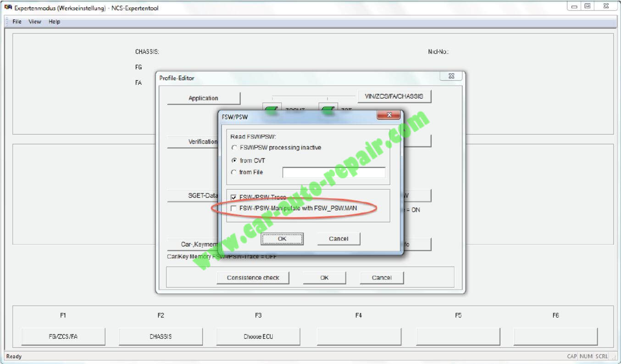Screen dimensions: 621x364
Task: Click the Choose ECU button under F3
Action: point(258,336)
